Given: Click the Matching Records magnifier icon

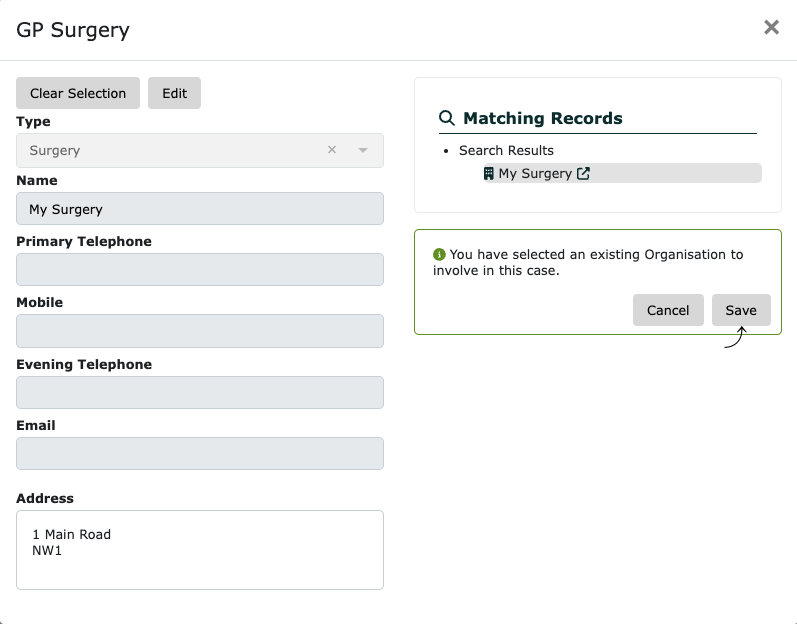Looking at the screenshot, I should (x=447, y=118).
